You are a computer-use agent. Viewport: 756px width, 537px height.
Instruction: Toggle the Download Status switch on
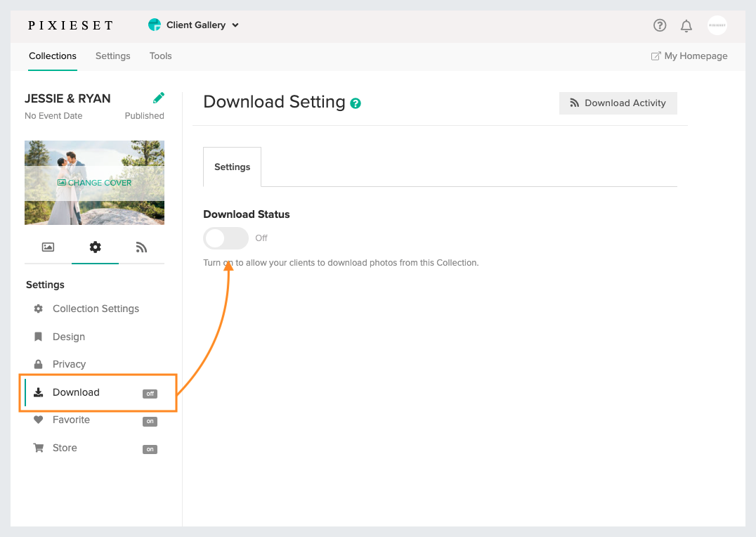(x=226, y=238)
